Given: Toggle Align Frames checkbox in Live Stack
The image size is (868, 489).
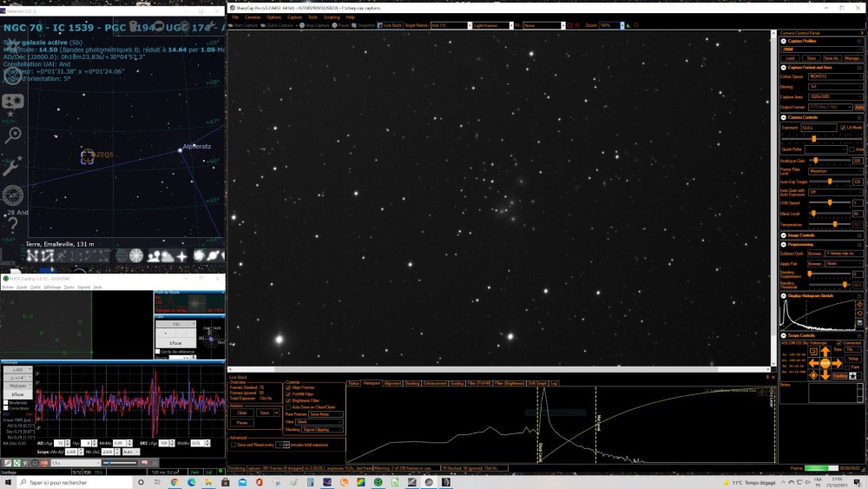Looking at the screenshot, I should 288,387.
